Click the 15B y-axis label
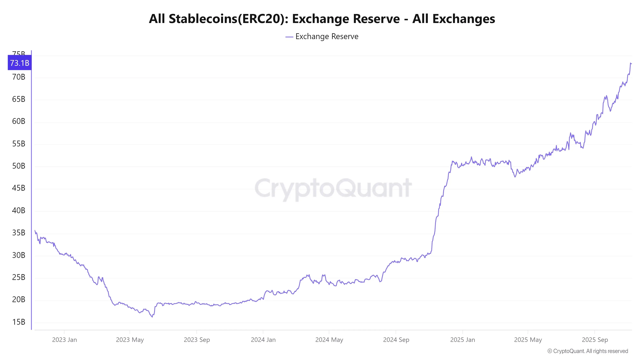 pos(19,322)
